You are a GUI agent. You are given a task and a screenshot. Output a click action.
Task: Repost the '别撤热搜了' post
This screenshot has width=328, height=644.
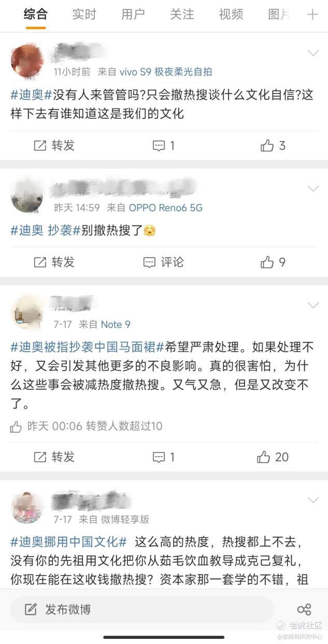pos(54,263)
